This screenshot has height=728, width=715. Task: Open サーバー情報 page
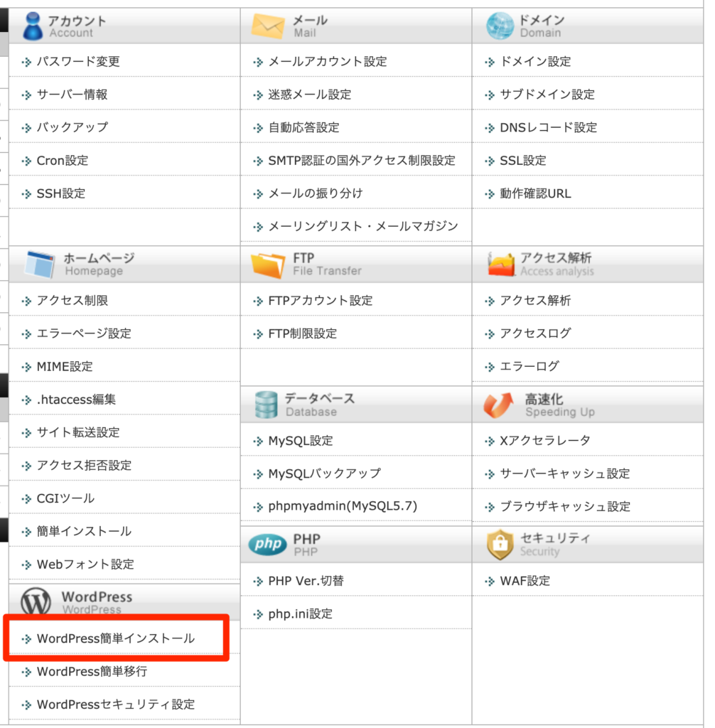(72, 95)
